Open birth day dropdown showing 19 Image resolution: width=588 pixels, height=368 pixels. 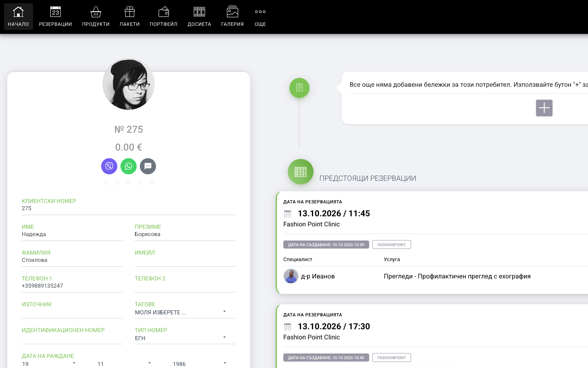(x=49, y=364)
